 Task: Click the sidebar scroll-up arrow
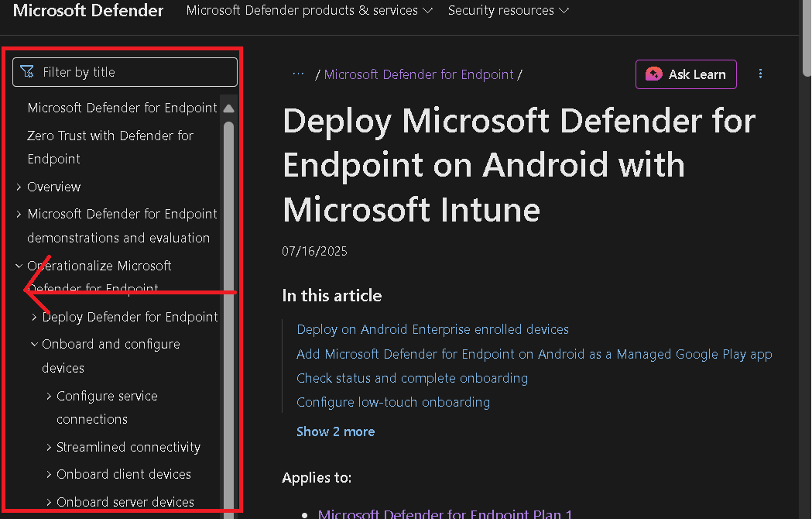tap(228, 108)
